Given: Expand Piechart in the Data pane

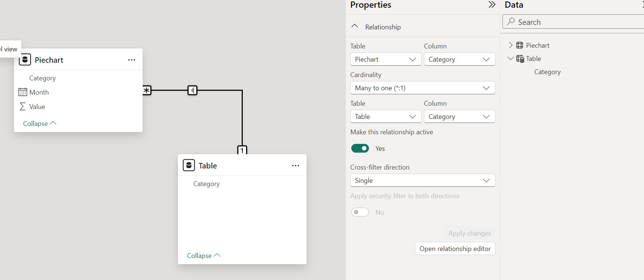Looking at the screenshot, I should 511,45.
